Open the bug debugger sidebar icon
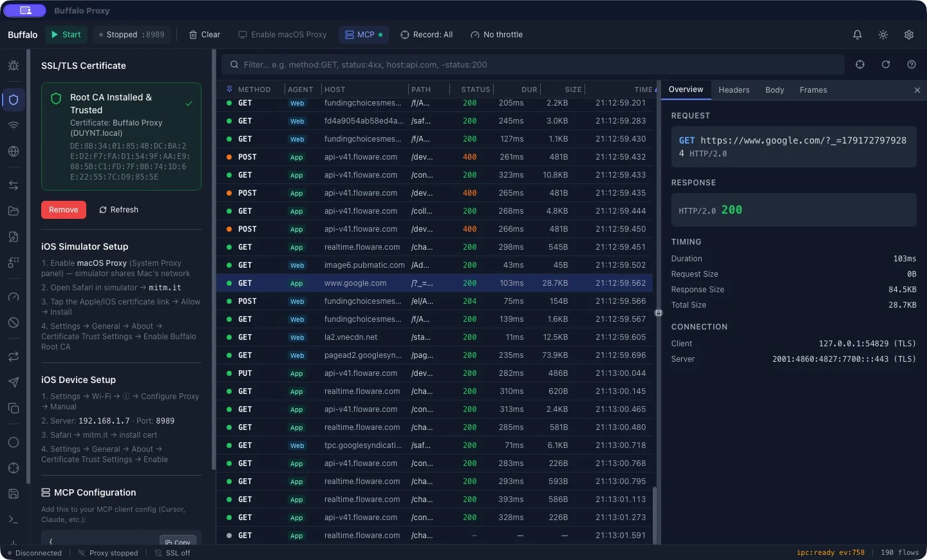 pos(14,66)
